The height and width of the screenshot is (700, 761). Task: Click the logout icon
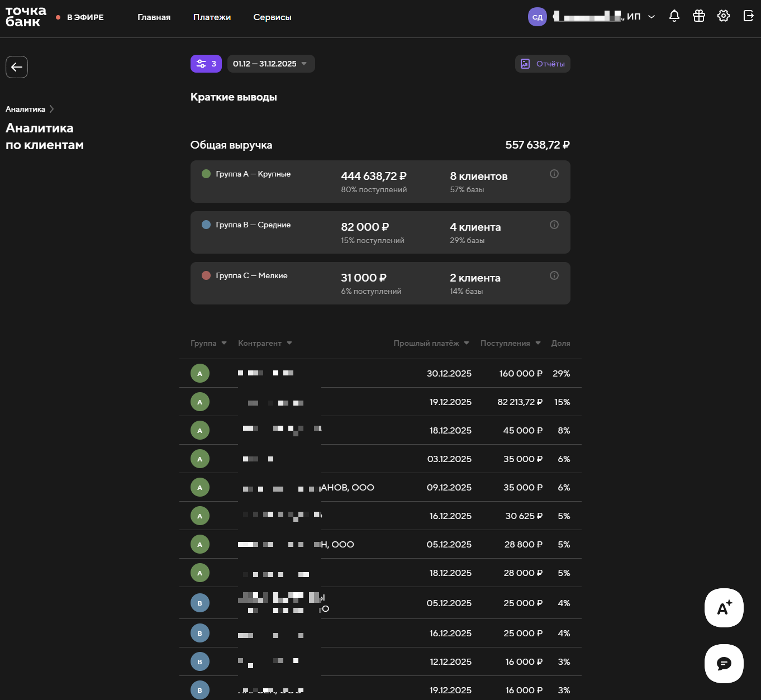tap(749, 16)
